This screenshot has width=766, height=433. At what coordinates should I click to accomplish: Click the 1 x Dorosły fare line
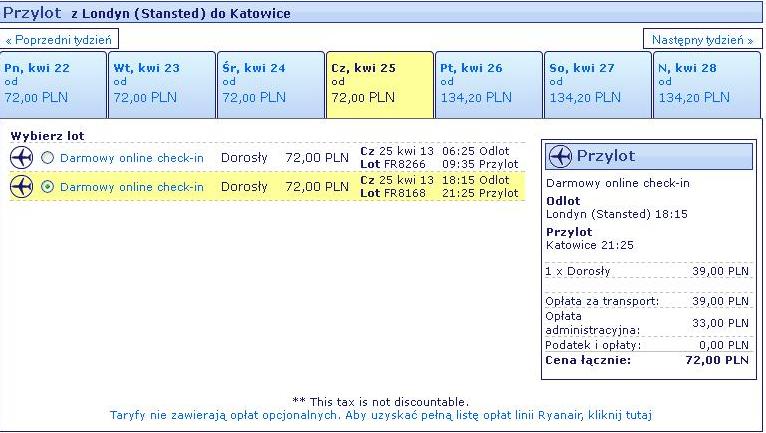(647, 271)
